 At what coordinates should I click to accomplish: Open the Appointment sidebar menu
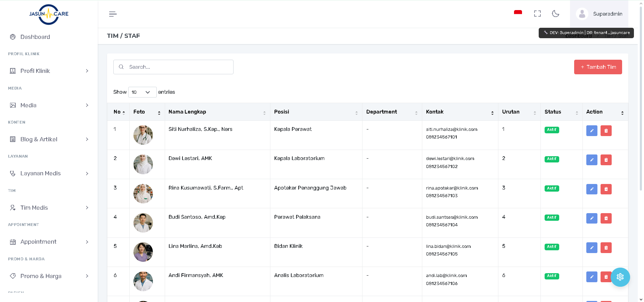[x=49, y=242]
